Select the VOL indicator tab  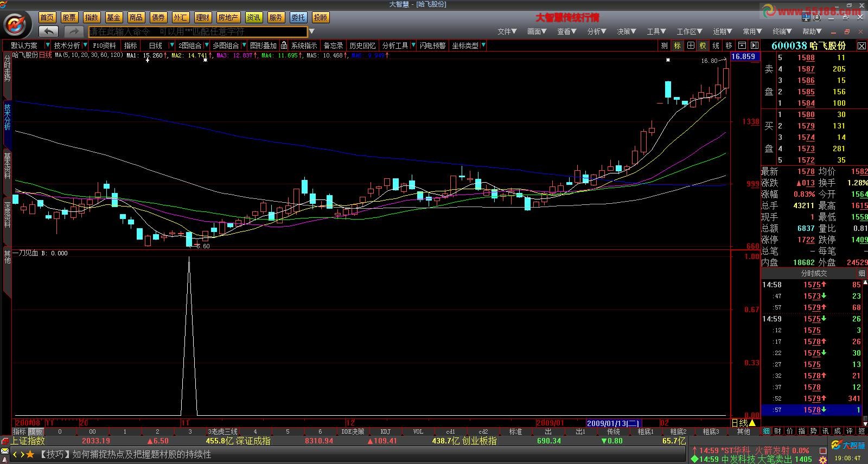point(418,432)
